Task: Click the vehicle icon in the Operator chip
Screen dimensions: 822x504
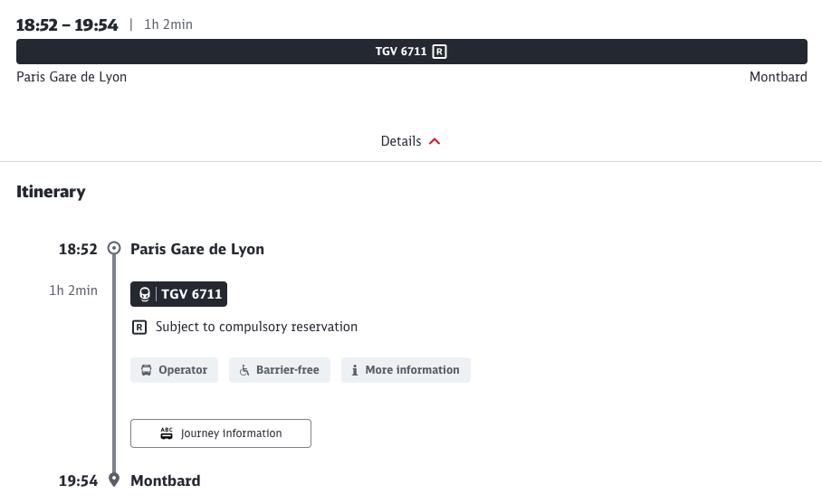Action: (x=147, y=370)
